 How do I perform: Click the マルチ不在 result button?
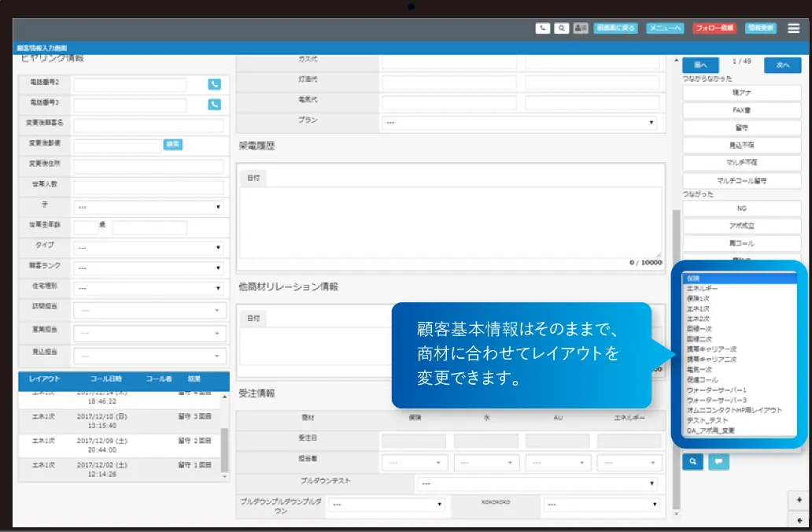(741, 163)
